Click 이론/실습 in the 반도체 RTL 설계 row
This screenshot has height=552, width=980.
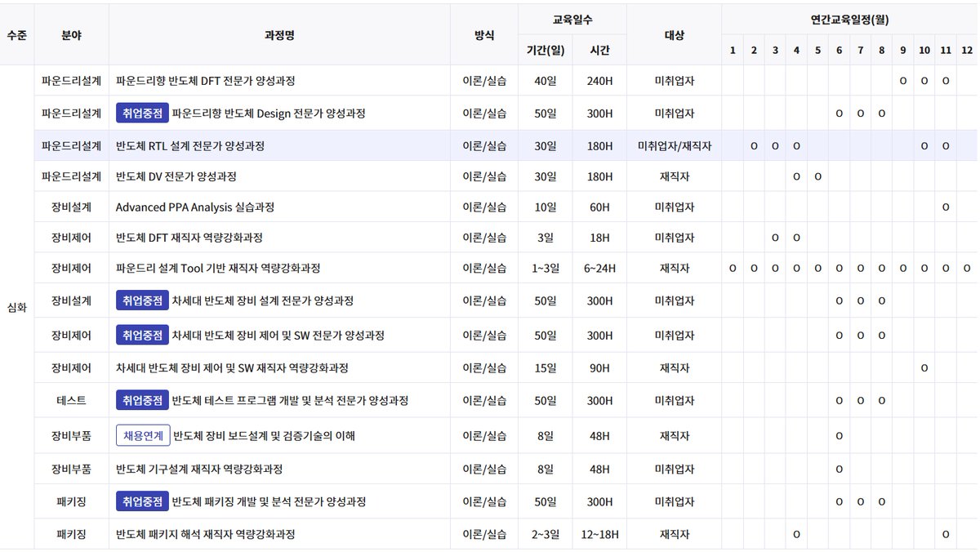coord(484,146)
